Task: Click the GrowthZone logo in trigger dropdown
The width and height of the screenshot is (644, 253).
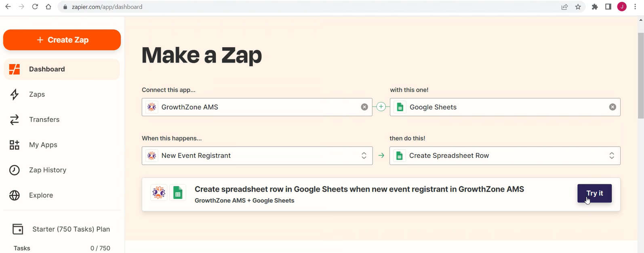Action: click(152, 156)
